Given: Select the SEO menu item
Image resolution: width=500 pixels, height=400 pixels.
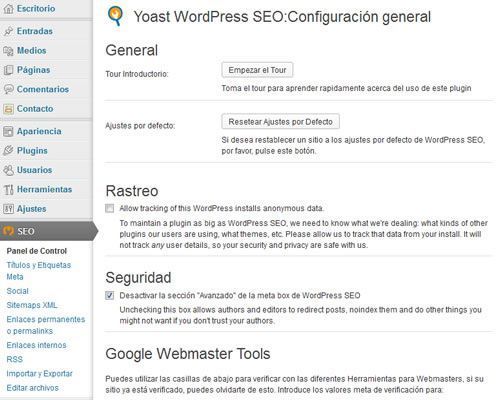Looking at the screenshot, I should (47, 231).
